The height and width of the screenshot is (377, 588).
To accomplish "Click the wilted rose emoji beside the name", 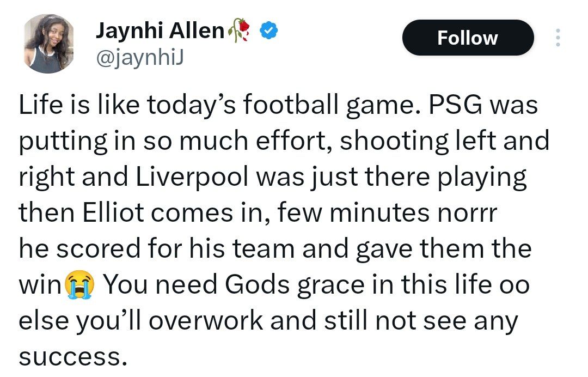I will click(x=239, y=30).
